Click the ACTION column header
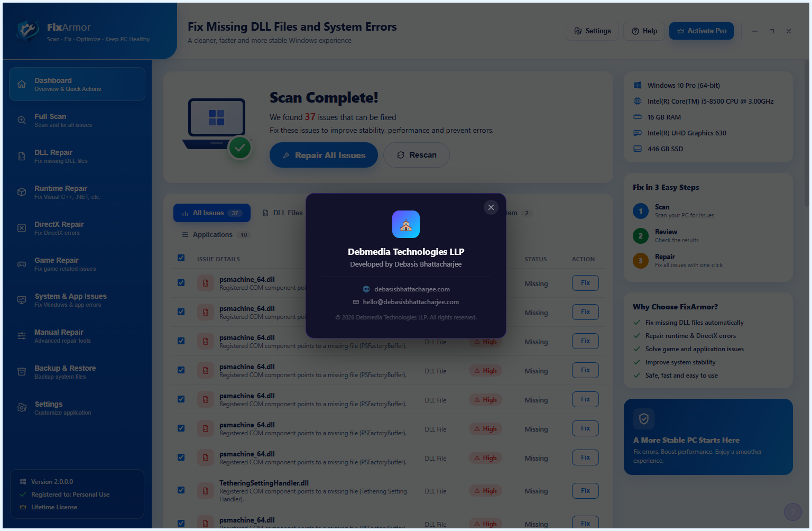The width and height of the screenshot is (812, 531). (x=583, y=259)
